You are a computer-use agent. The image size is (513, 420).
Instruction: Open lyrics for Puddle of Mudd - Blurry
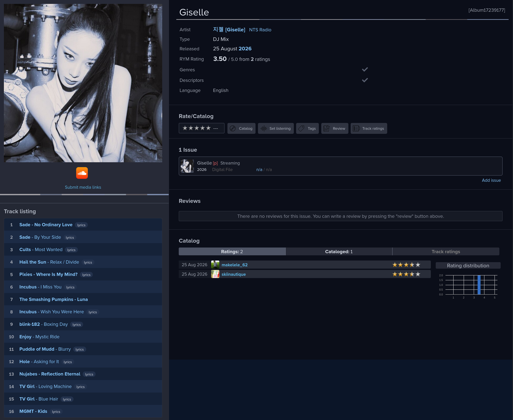click(x=80, y=349)
